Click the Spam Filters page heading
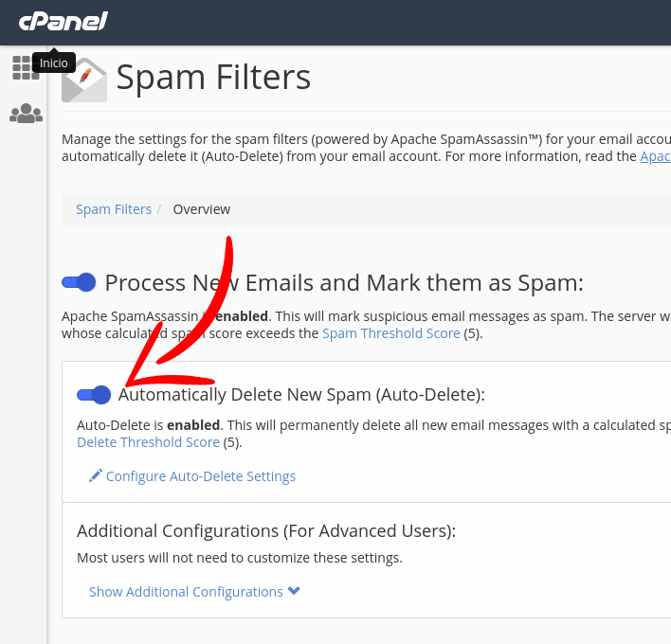Image resolution: width=671 pixels, height=644 pixels. [x=213, y=78]
